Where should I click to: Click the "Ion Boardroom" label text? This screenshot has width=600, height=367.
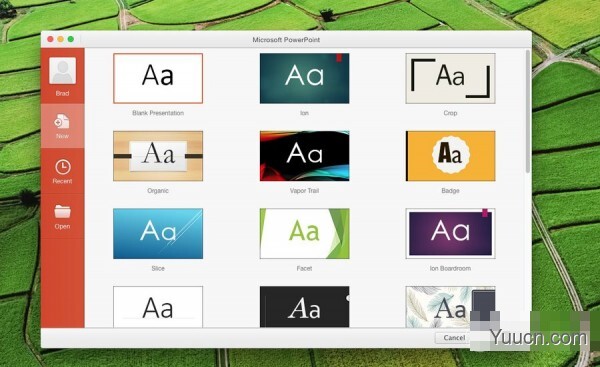pyautogui.click(x=450, y=268)
